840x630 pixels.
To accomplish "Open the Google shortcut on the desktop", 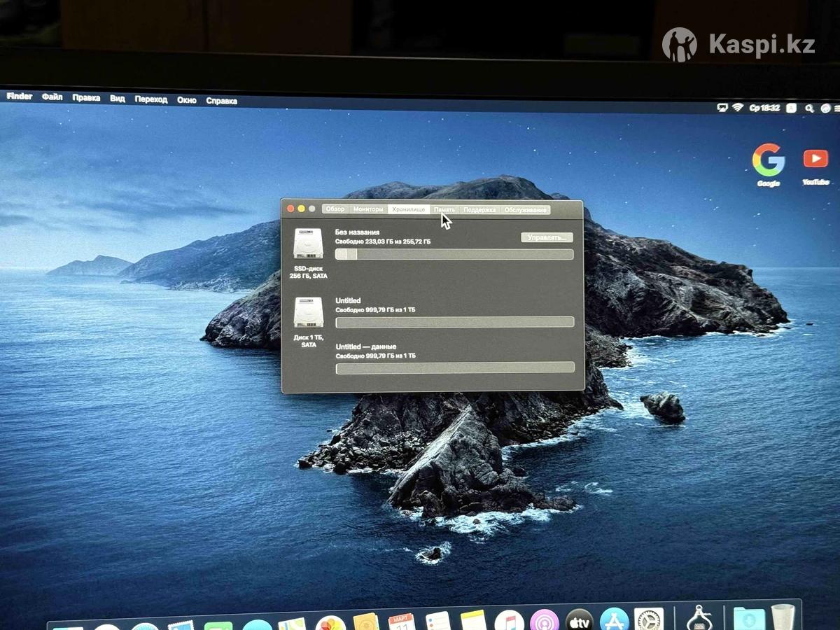I will [x=768, y=162].
